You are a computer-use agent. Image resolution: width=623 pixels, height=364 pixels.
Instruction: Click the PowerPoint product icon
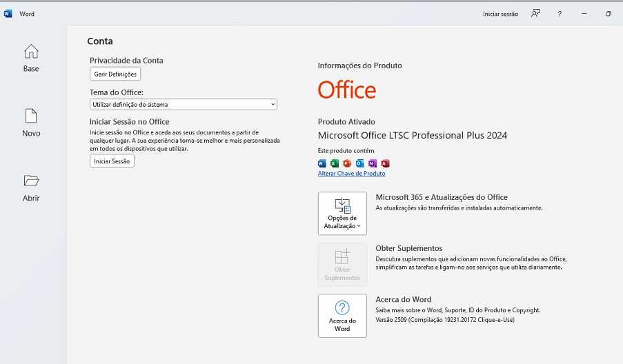tap(347, 163)
